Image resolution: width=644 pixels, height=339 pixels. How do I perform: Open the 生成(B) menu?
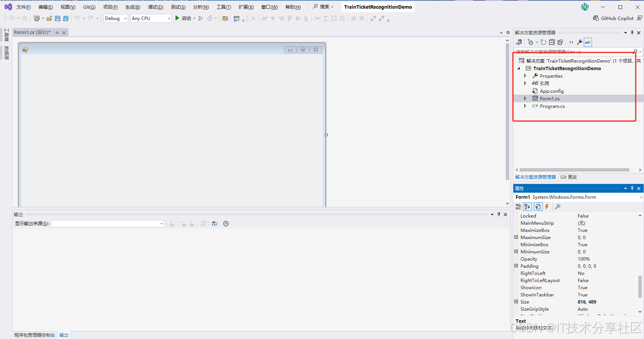(x=133, y=7)
